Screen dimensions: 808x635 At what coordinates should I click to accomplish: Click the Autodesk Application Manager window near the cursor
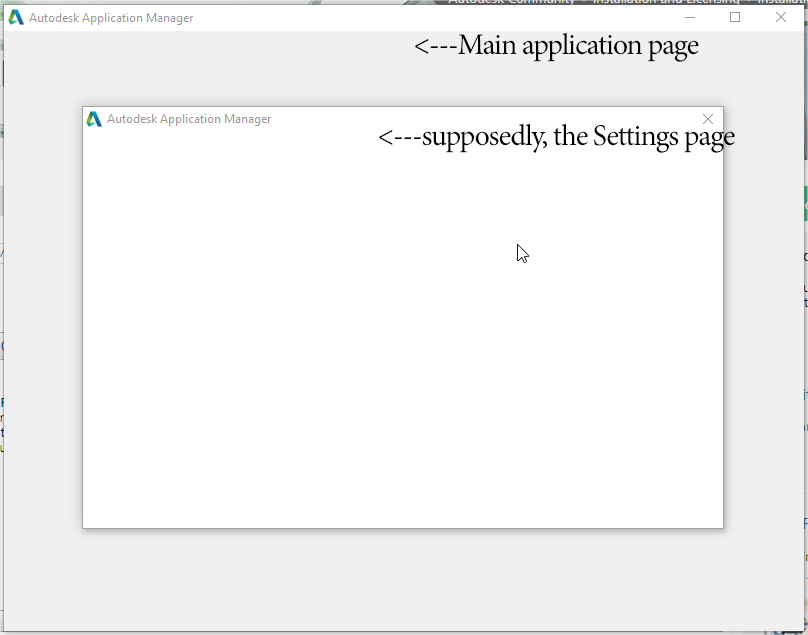click(520, 253)
